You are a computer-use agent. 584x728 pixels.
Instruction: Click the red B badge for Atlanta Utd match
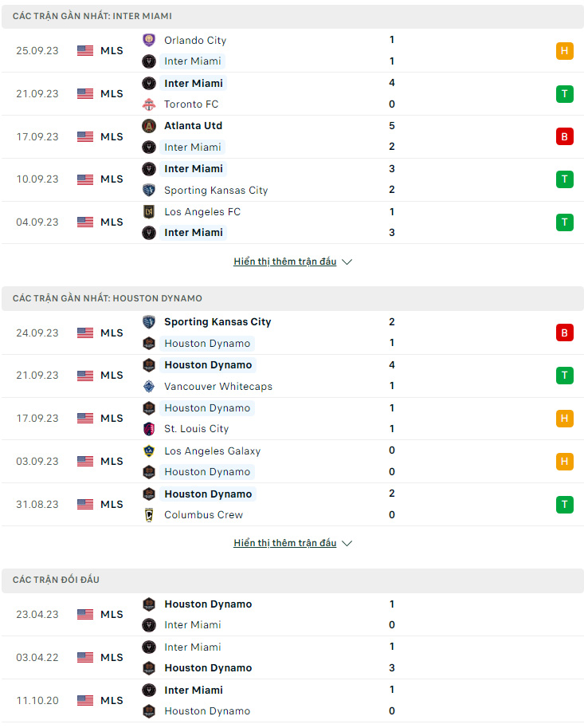pyautogui.click(x=565, y=136)
